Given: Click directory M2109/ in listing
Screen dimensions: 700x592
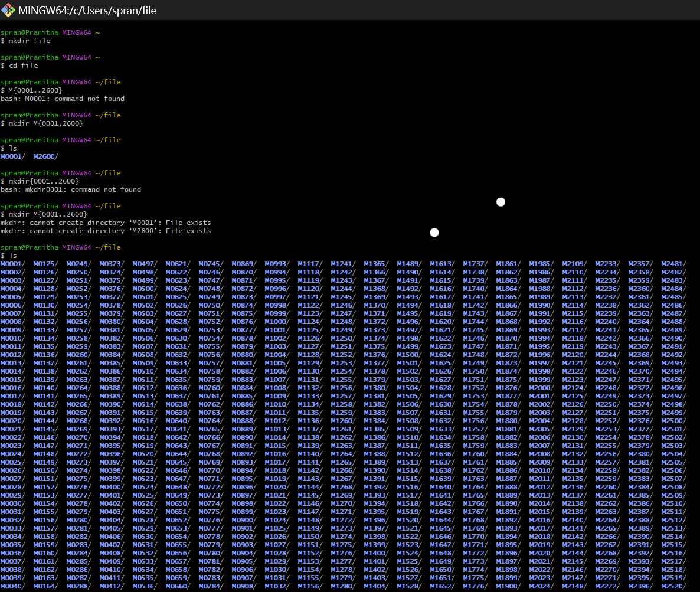Looking at the screenshot, I should coord(574,264).
